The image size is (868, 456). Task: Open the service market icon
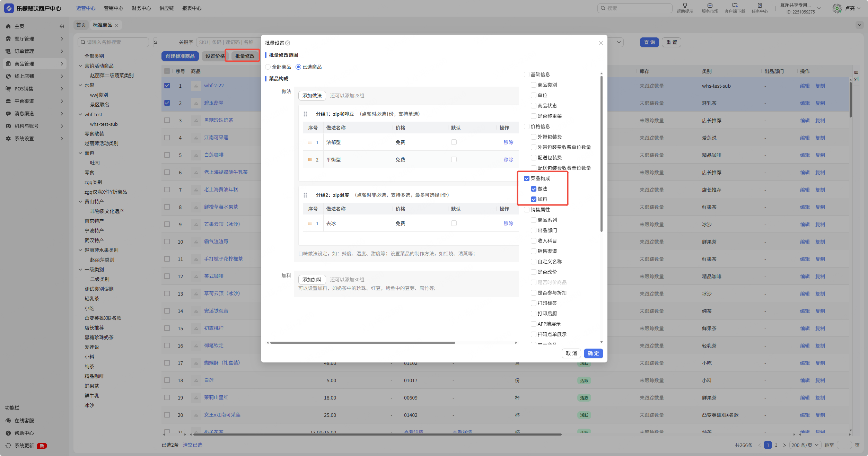710,5
